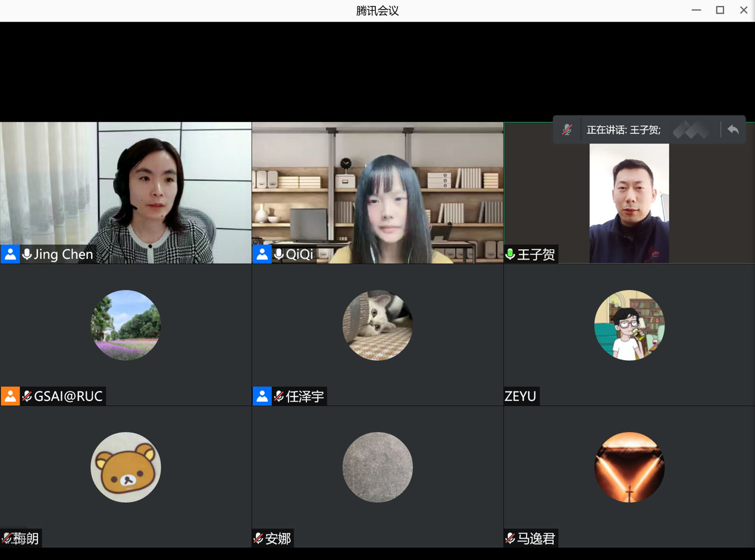
Task: Click QiQi's microphone icon
Action: (278, 254)
